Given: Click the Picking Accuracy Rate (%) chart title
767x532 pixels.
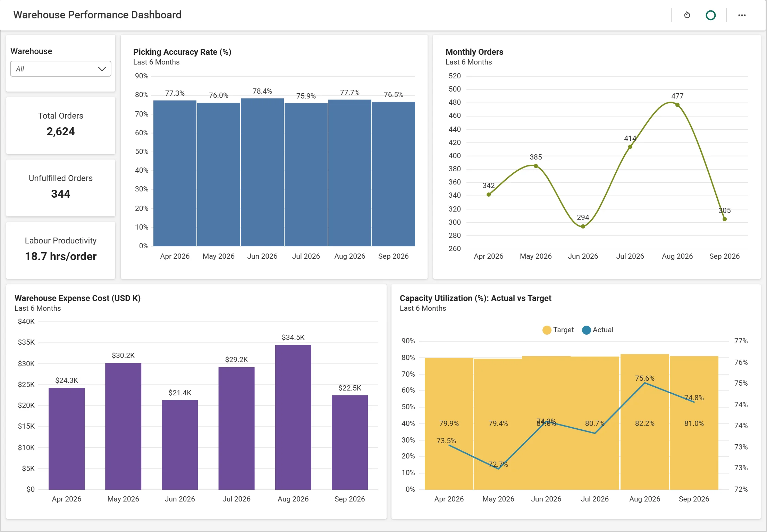Looking at the screenshot, I should pyautogui.click(x=182, y=52).
